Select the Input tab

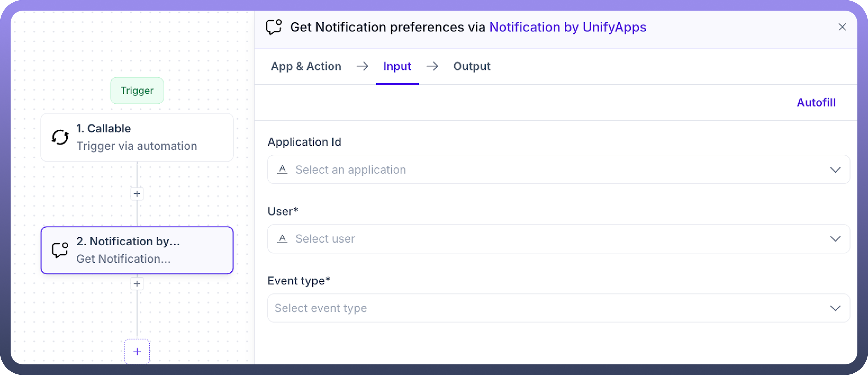(397, 66)
